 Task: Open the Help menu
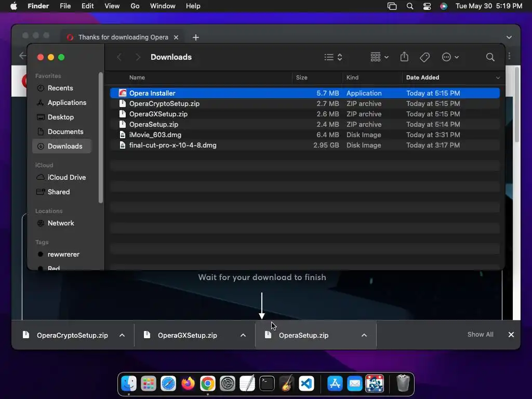click(x=193, y=6)
